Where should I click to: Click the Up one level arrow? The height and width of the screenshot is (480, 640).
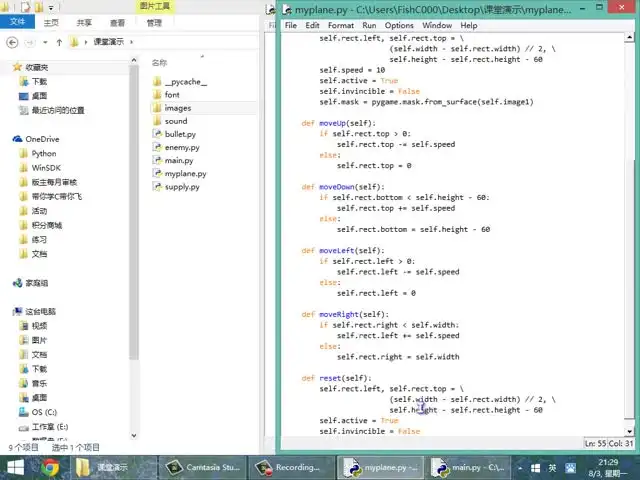click(x=60, y=42)
